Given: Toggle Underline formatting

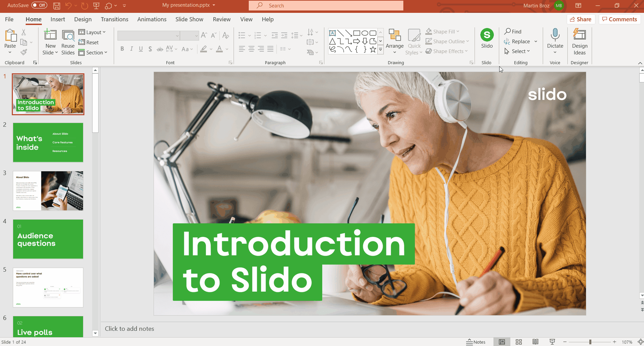Looking at the screenshot, I should [141, 49].
